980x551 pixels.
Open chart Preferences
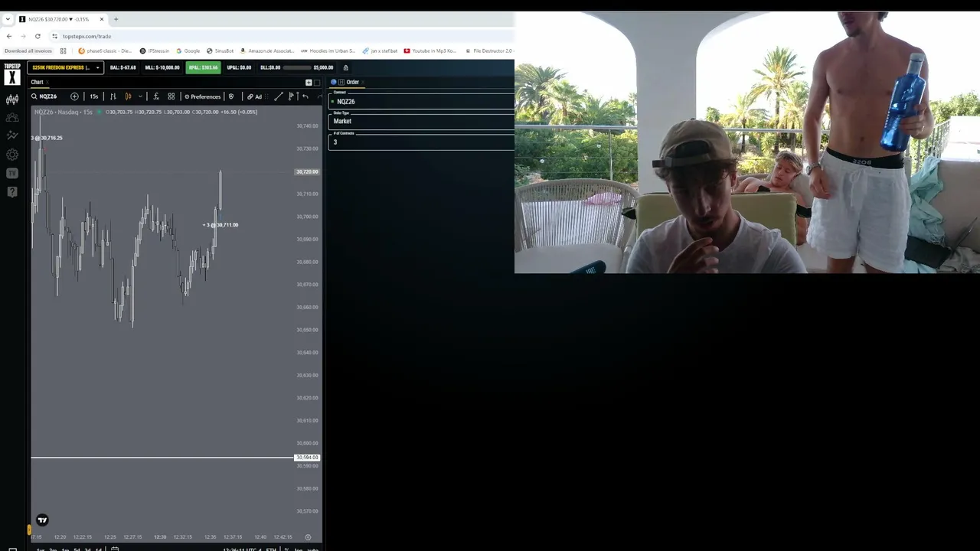(x=202, y=96)
